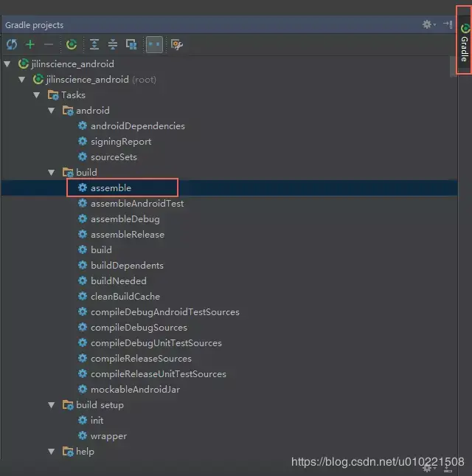
Task: Click the android folder icon
Action: [x=68, y=111]
